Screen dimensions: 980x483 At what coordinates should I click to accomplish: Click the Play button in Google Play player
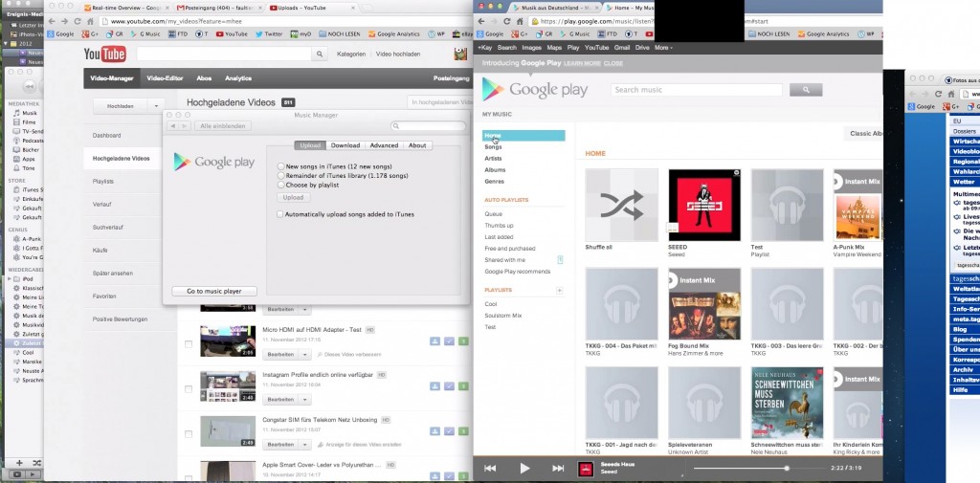pyautogui.click(x=524, y=468)
